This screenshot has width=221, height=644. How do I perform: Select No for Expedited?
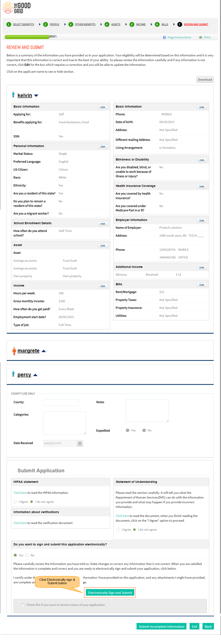[x=144, y=430]
